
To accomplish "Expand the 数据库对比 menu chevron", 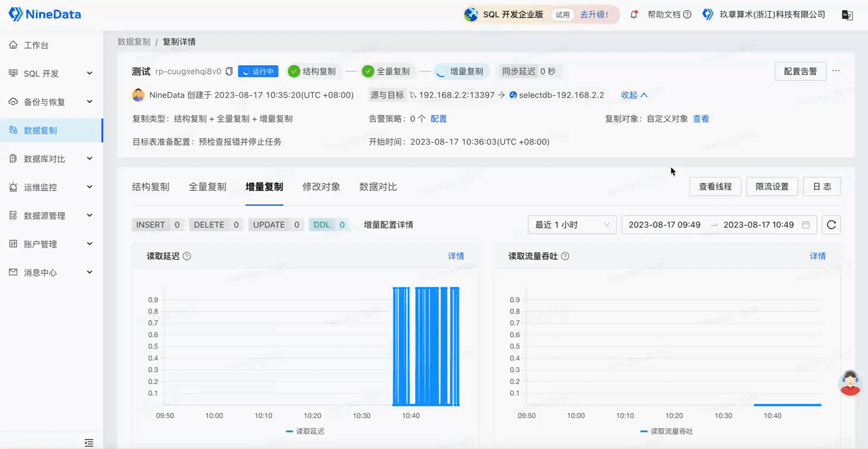I will click(x=90, y=159).
